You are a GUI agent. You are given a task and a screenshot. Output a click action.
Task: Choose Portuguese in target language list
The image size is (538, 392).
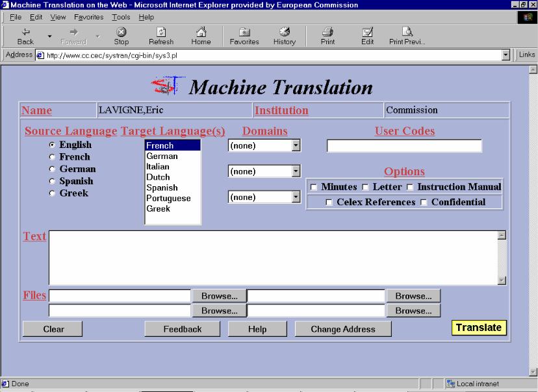173,199
